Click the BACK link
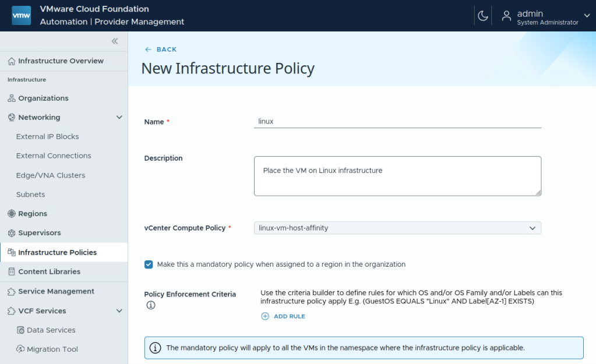The height and width of the screenshot is (364, 596). pyautogui.click(x=167, y=50)
